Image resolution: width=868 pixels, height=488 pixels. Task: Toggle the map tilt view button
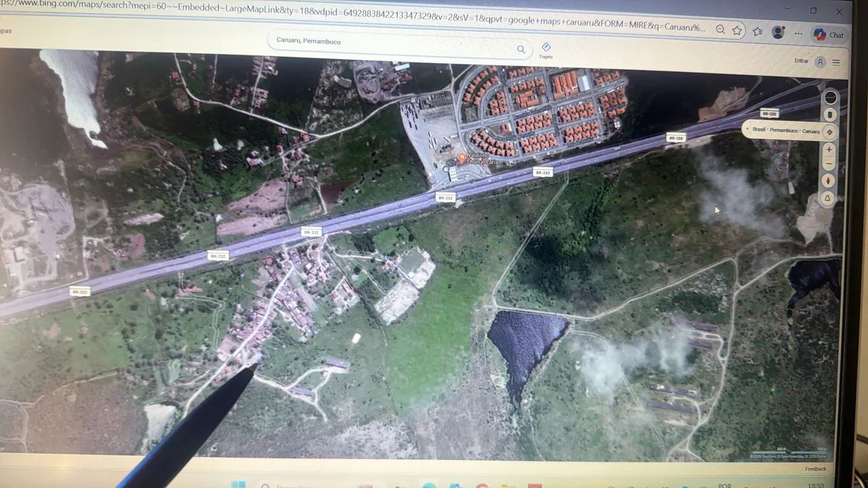pos(827,198)
